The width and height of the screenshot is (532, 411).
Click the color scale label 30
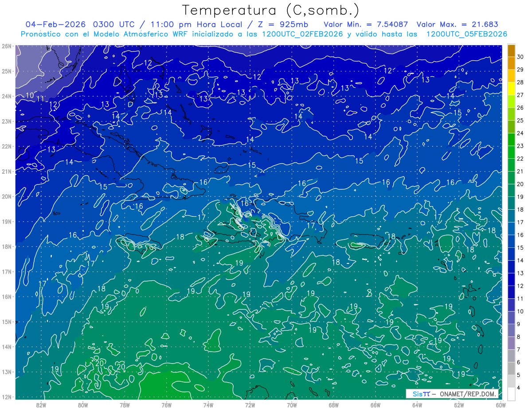520,57
